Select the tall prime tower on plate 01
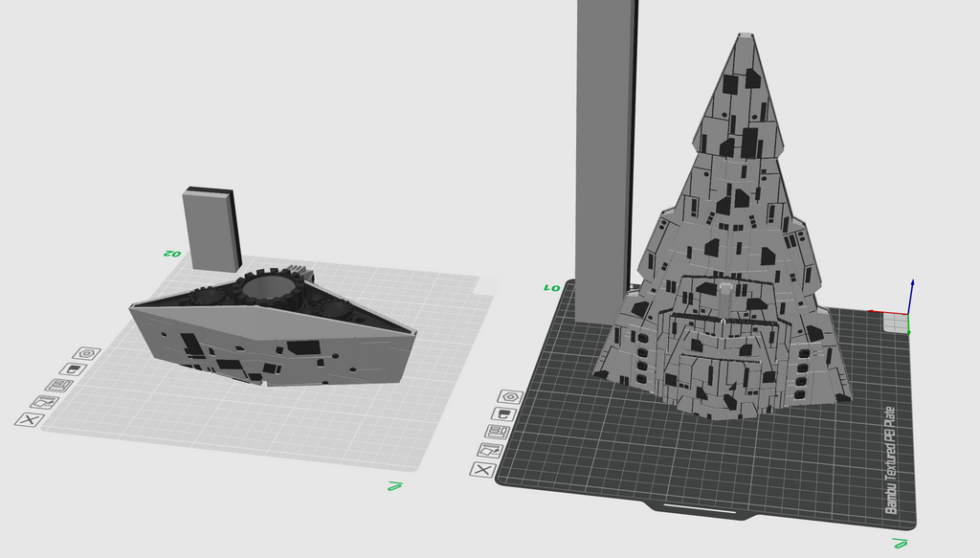 click(605, 144)
